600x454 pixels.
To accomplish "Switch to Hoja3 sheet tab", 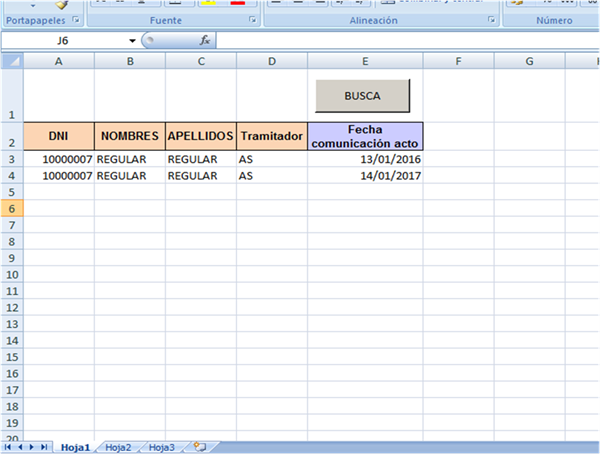I will pos(161,447).
